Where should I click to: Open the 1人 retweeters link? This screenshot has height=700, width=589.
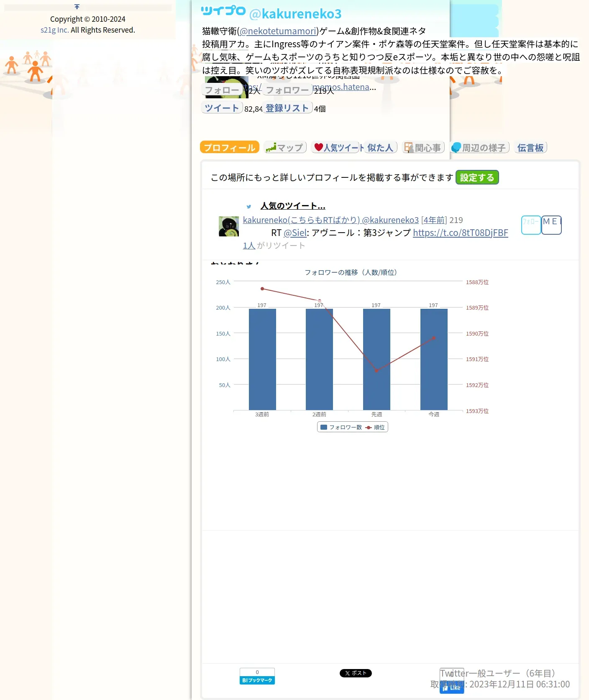pyautogui.click(x=249, y=245)
